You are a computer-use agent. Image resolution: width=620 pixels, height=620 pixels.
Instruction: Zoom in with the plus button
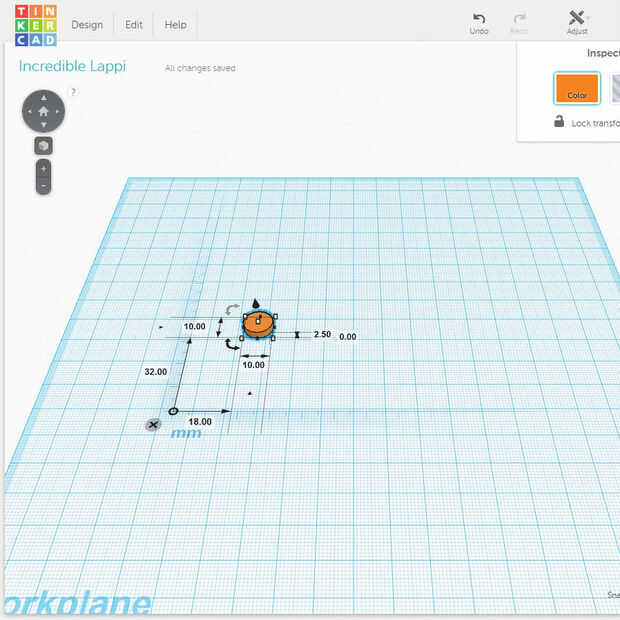pos(43,169)
